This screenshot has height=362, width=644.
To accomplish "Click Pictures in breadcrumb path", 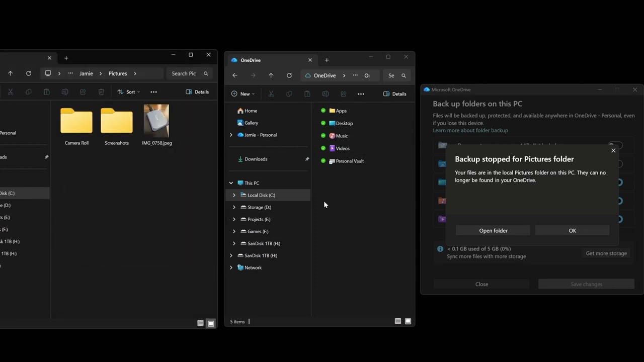I will point(118,73).
